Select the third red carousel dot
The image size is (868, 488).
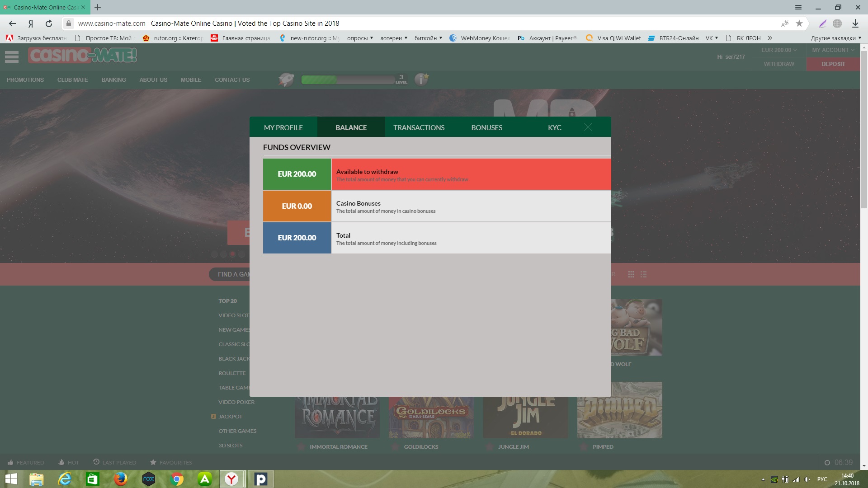(x=232, y=254)
